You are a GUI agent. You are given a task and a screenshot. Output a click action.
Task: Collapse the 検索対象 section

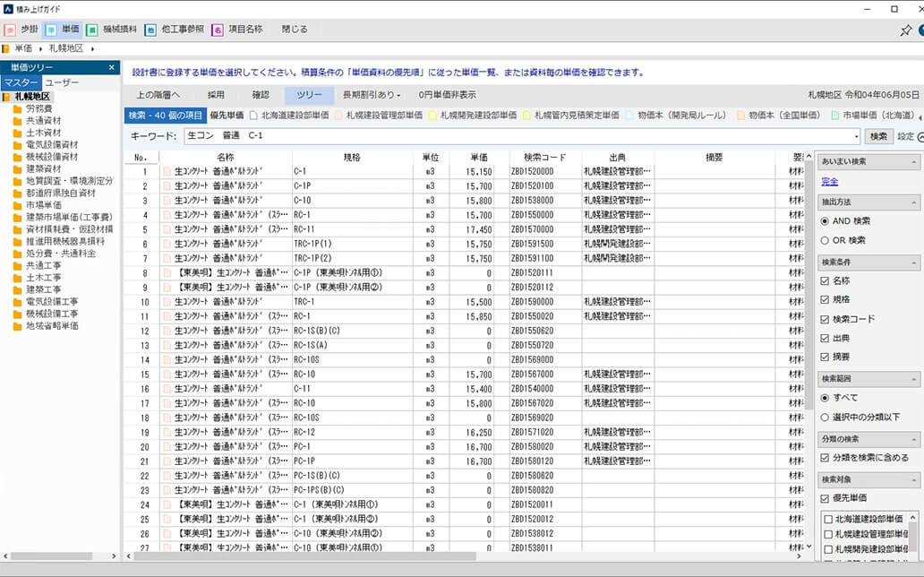(913, 479)
